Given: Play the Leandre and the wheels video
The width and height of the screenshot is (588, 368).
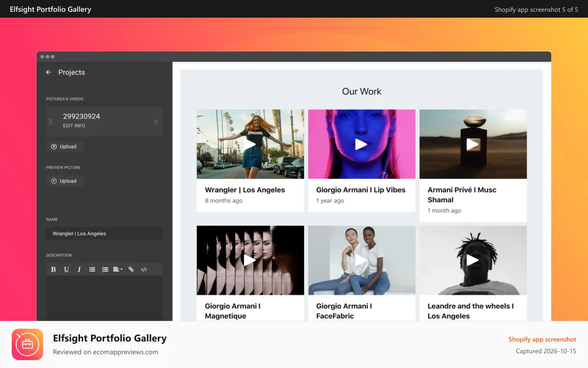Looking at the screenshot, I should point(473,260).
